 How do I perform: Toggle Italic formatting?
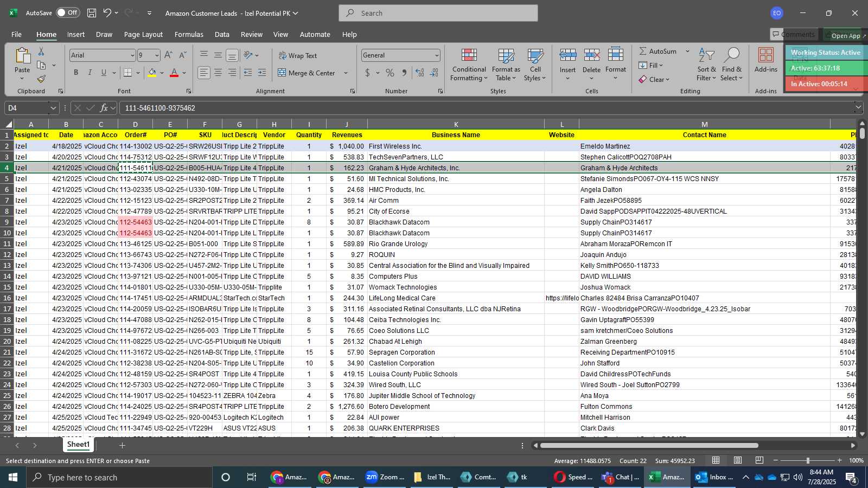90,73
